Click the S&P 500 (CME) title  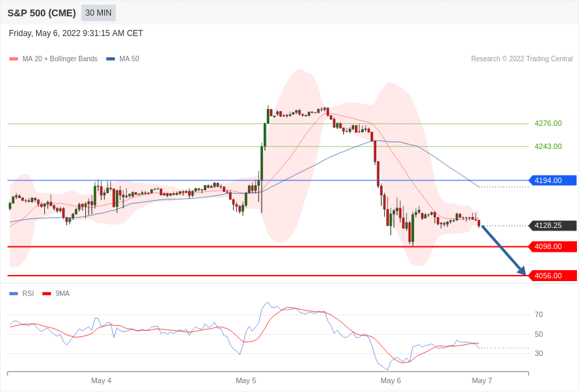point(42,13)
